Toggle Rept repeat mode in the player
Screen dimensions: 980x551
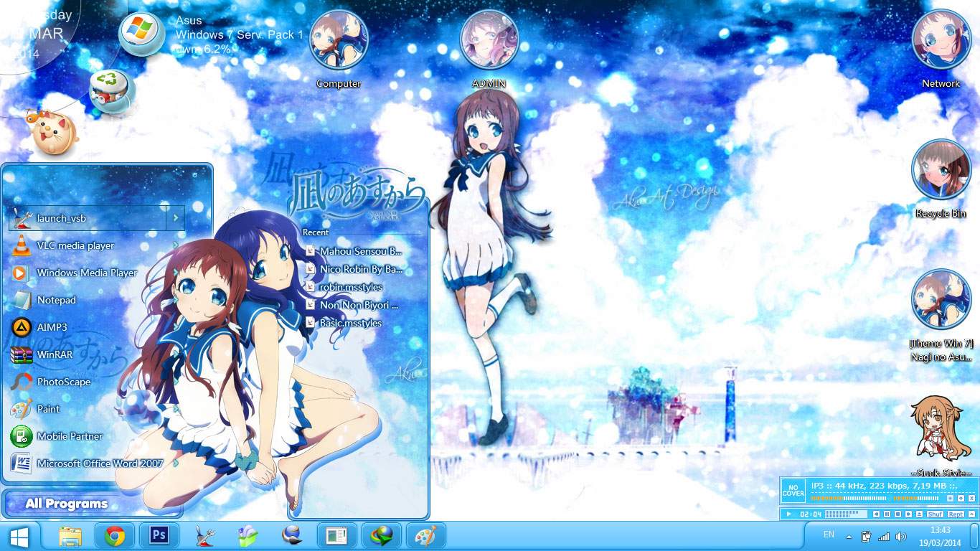[956, 514]
